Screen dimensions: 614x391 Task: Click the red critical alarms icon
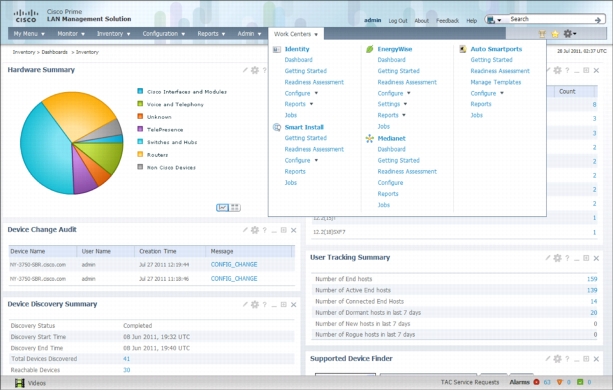[536, 382]
